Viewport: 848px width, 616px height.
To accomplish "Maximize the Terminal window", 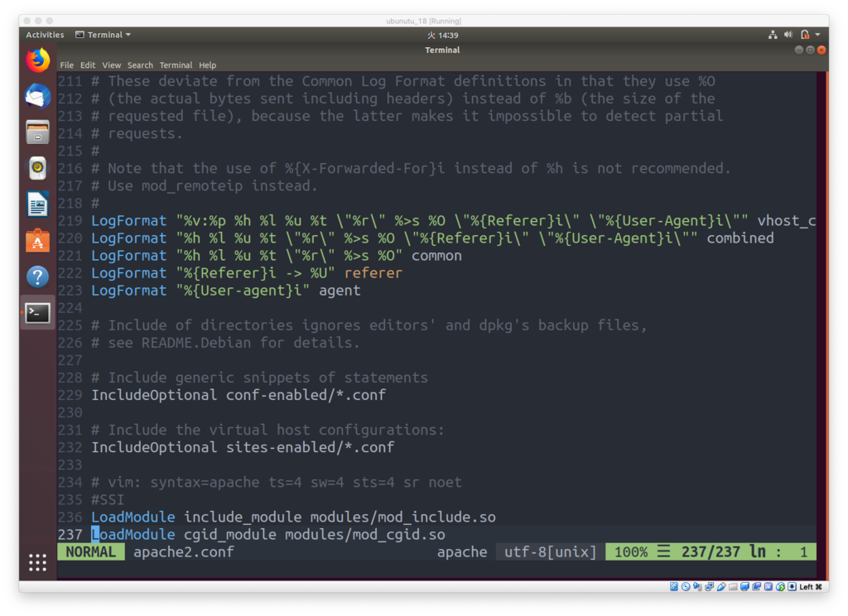I will pyautogui.click(x=810, y=50).
